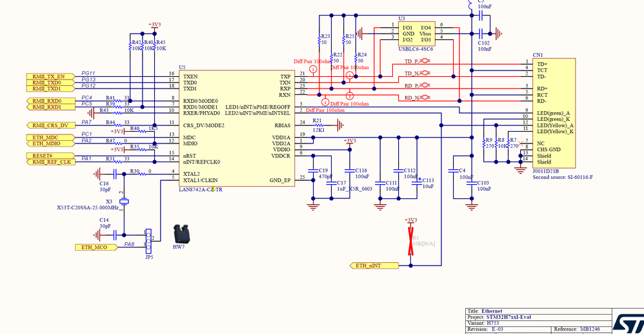
Task: Click the ETH_nINT port label
Action: (x=374, y=266)
